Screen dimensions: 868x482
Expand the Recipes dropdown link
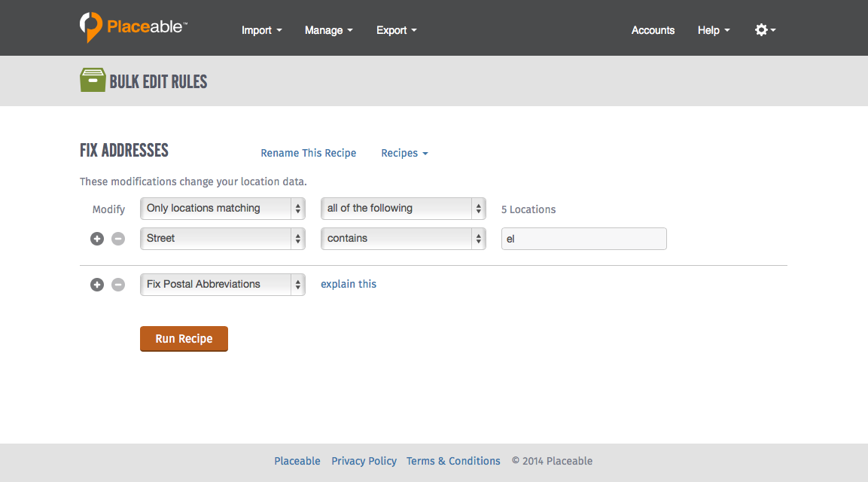click(404, 153)
